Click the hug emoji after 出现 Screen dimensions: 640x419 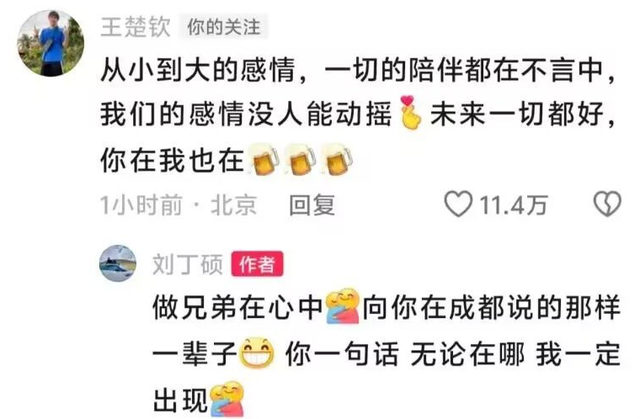[227, 399]
